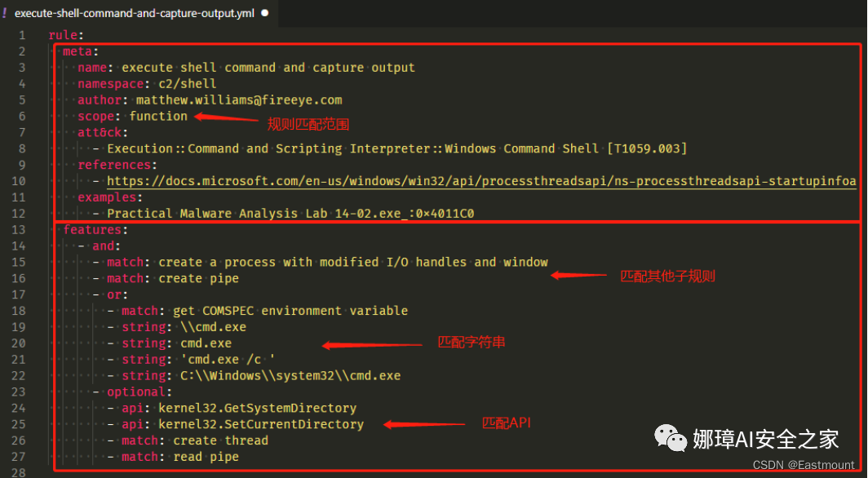
Task: Click the 'scope' key
Action: [95, 116]
